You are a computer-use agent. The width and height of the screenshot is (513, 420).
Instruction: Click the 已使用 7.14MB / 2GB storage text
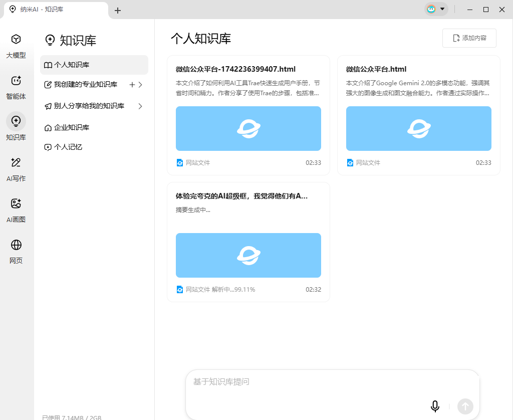(72, 417)
